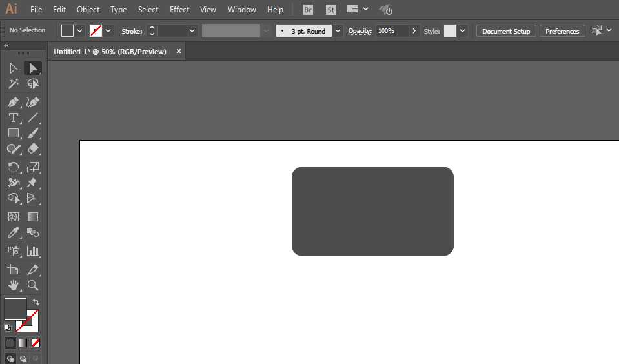Expand the Style swatch dropdown
The height and width of the screenshot is (364, 619).
coord(462,31)
